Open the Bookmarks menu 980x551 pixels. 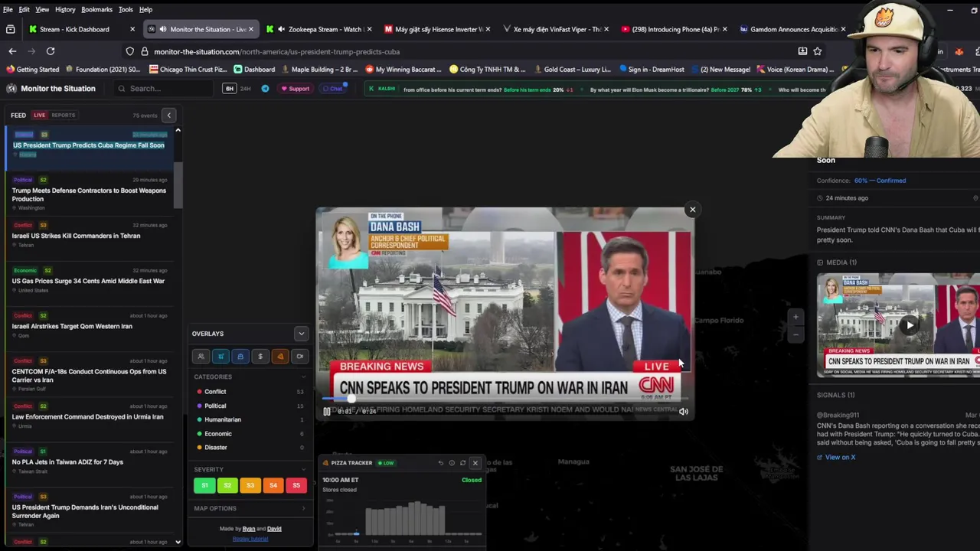point(96,9)
